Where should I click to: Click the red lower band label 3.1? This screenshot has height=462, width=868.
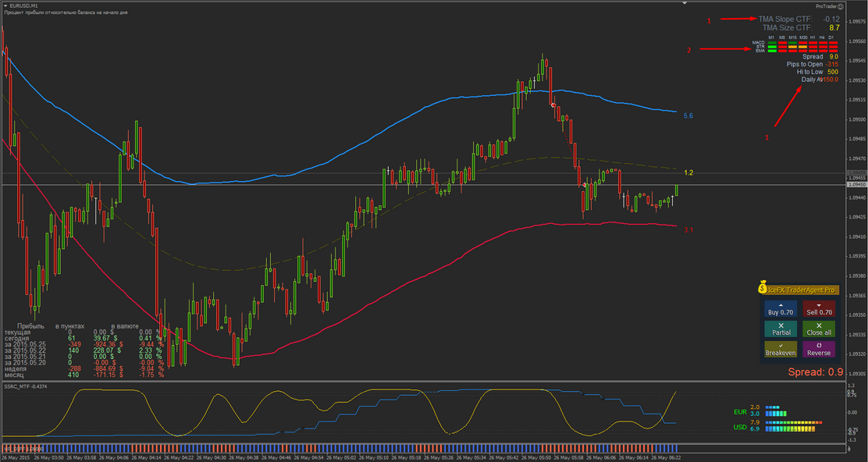click(688, 229)
